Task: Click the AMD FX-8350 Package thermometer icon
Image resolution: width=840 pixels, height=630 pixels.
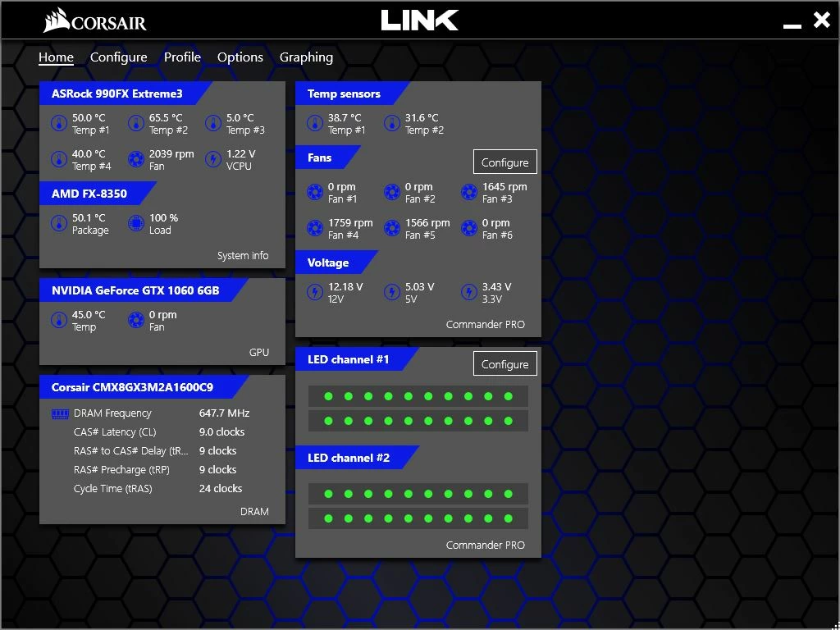Action: (x=59, y=224)
